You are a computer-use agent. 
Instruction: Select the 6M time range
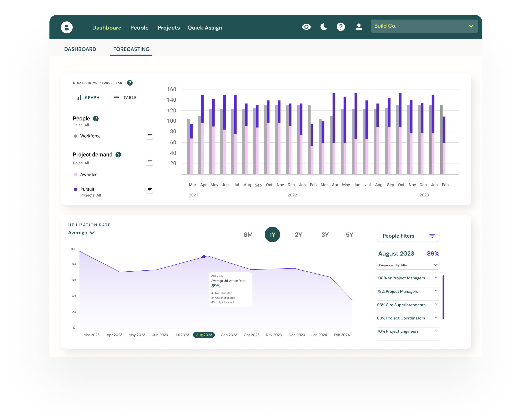248,235
